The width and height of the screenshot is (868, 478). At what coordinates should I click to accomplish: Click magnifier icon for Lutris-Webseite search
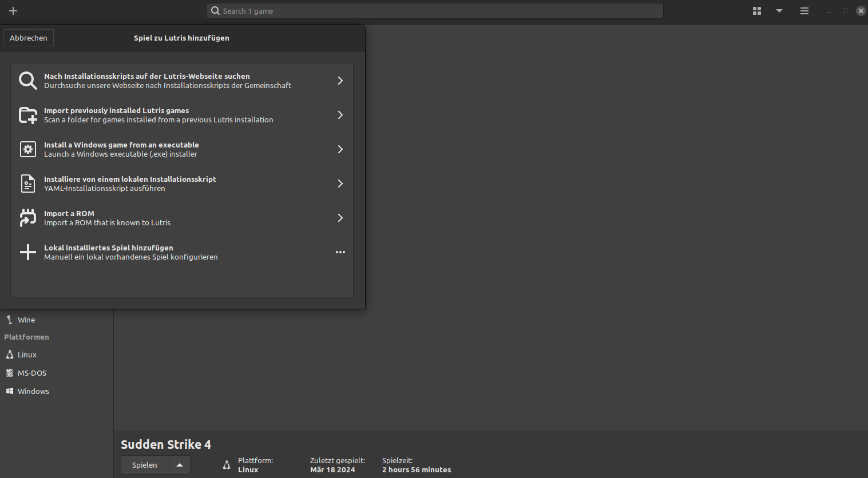28,81
